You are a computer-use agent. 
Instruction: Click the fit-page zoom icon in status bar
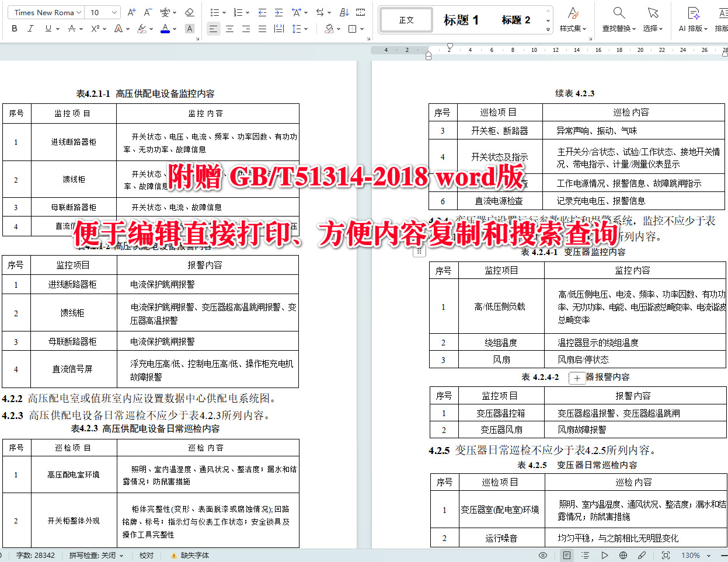pyautogui.click(x=666, y=555)
